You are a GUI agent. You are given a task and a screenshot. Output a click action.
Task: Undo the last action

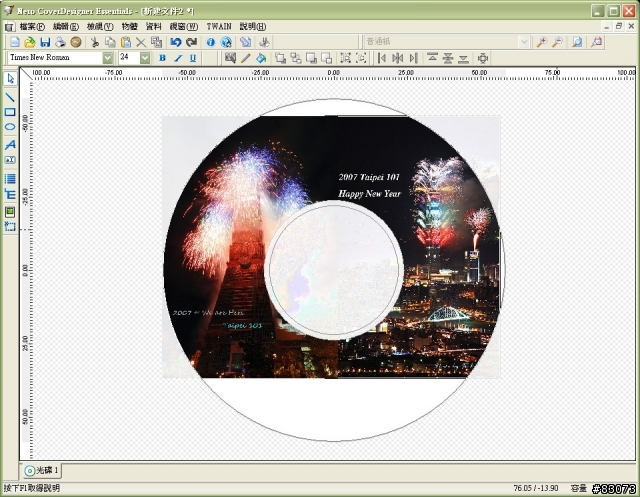click(x=176, y=42)
